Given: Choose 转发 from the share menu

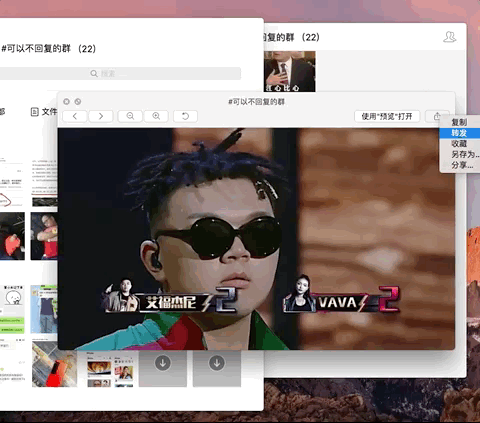Looking at the screenshot, I should click(459, 133).
